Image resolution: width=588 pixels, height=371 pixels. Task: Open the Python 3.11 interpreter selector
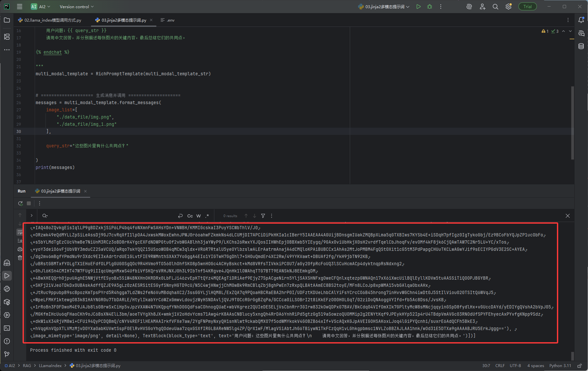560,366
